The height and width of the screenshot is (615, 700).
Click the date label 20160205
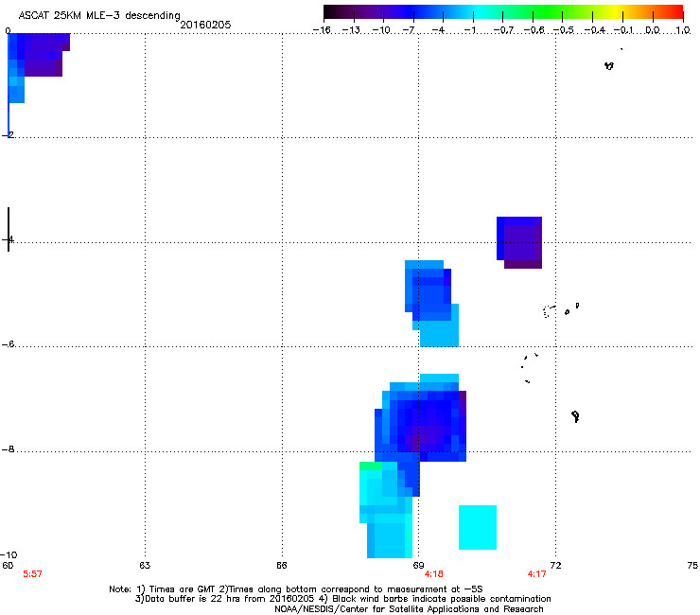pos(205,25)
